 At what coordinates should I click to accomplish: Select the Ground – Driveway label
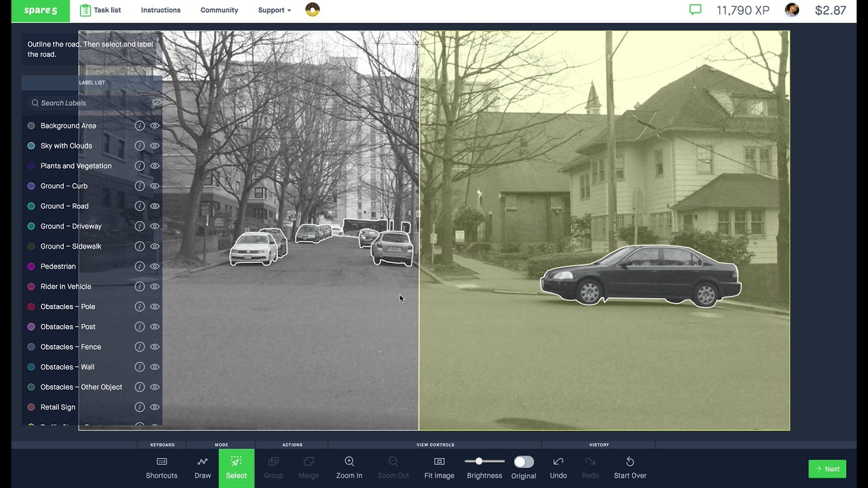tap(71, 226)
